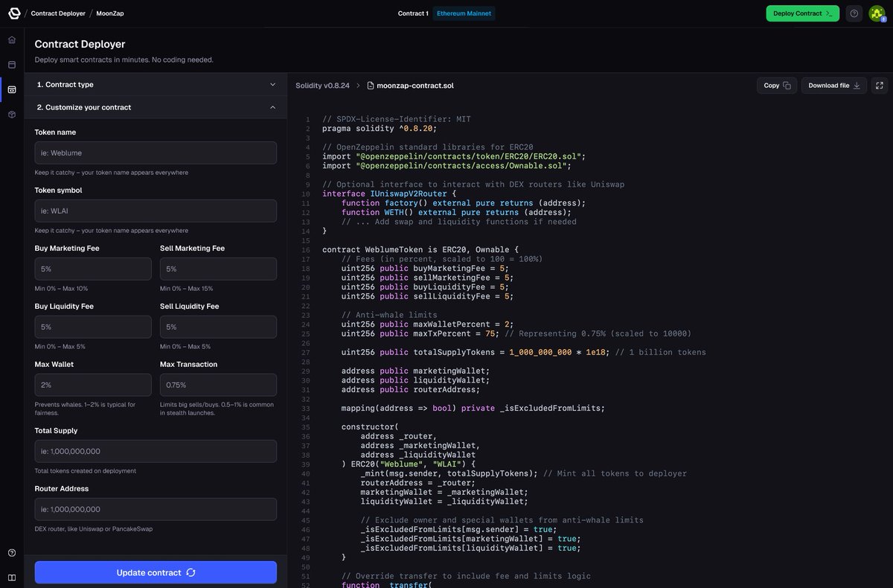Click the Contract Deployer breadcrumb
The image size is (893, 588).
coord(58,13)
